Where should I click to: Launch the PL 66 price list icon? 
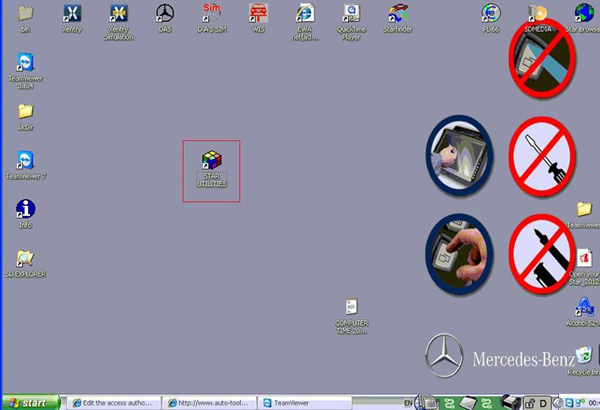tap(491, 14)
